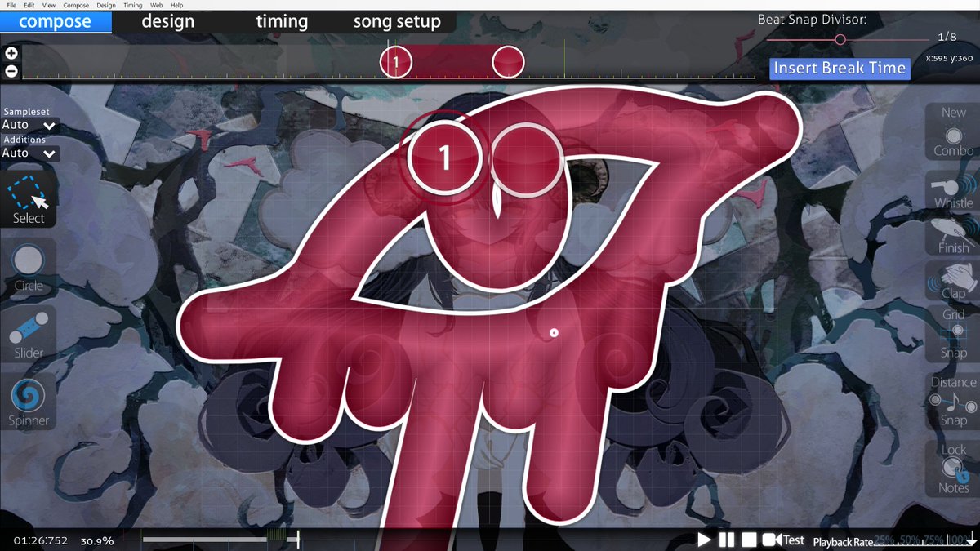Click the slider end circle on the playfield
Image resolution: width=980 pixels, height=551 pixels.
coord(527,158)
